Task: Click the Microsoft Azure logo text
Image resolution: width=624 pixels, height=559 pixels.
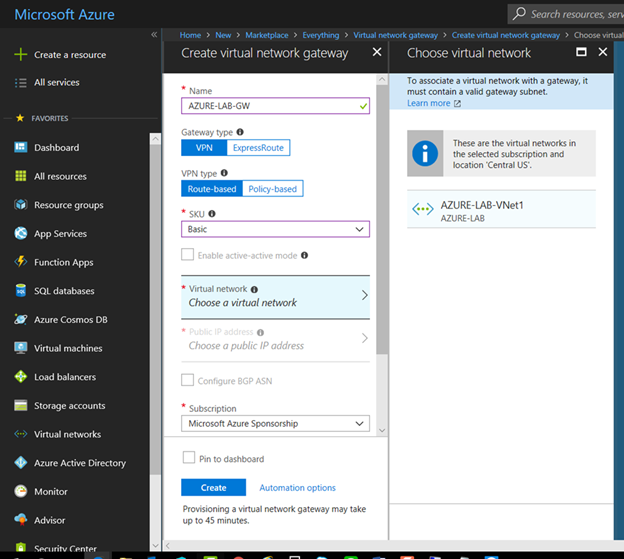Action: (x=64, y=14)
